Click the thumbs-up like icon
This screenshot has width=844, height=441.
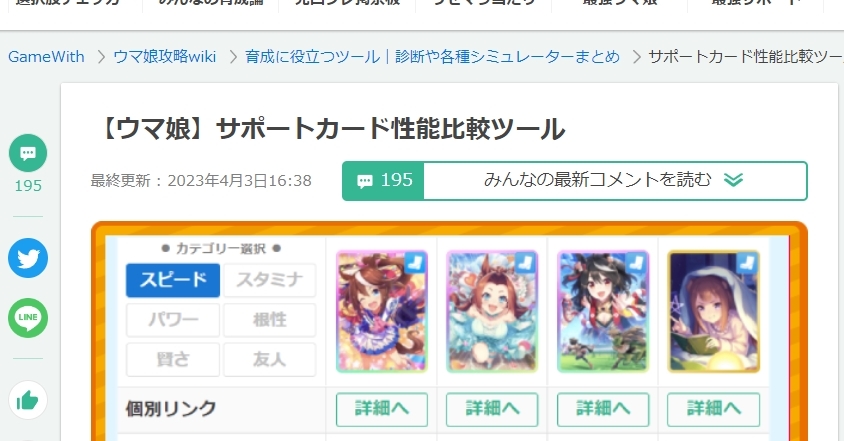(x=28, y=400)
